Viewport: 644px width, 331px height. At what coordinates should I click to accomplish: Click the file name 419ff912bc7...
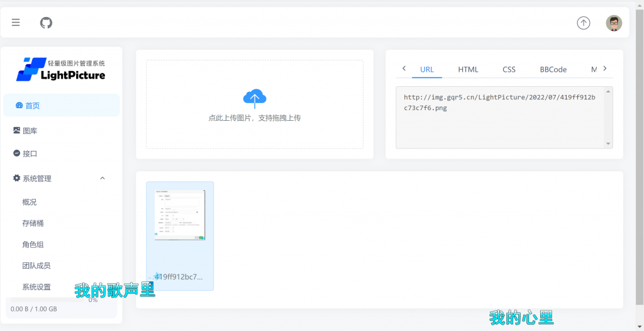[179, 277]
